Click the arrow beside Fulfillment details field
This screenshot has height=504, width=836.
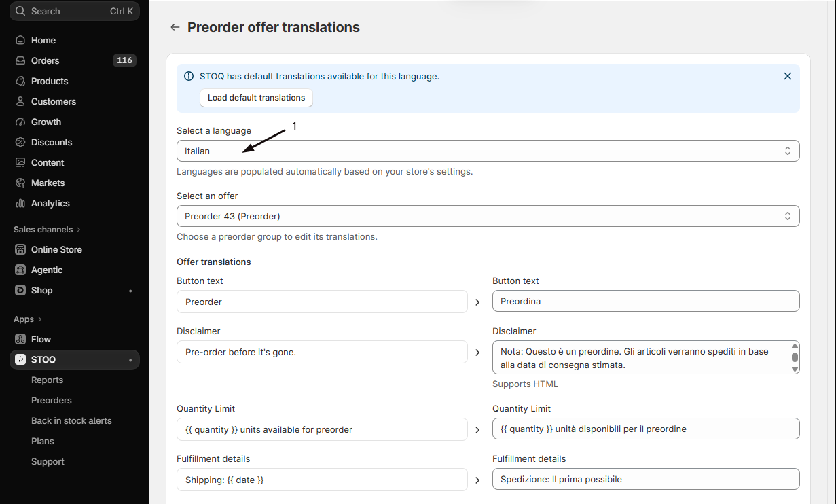[x=477, y=480]
